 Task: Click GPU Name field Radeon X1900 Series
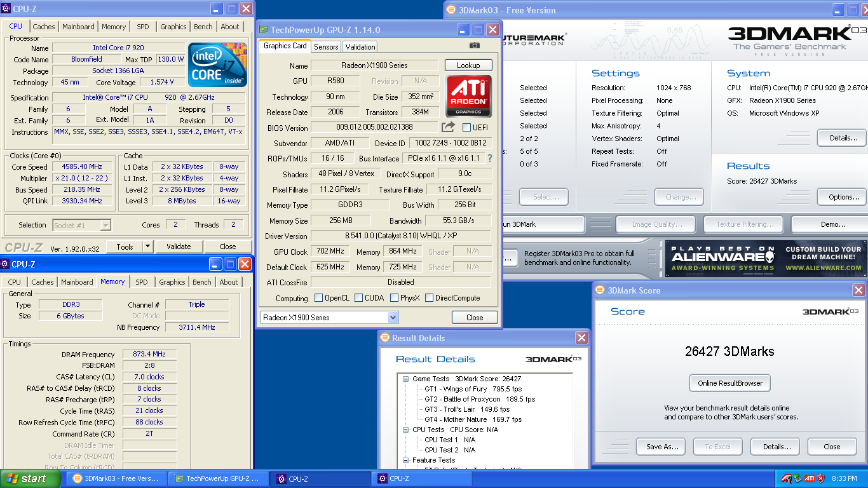[375, 65]
